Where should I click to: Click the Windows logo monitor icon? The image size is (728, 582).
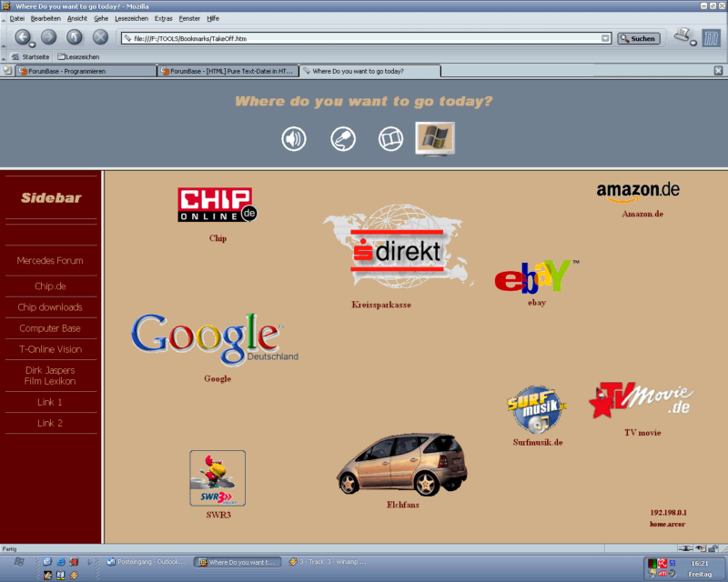click(435, 138)
